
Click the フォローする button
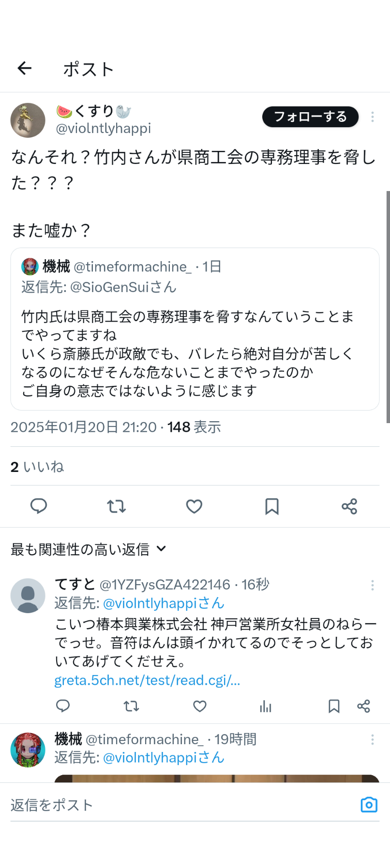point(310,117)
